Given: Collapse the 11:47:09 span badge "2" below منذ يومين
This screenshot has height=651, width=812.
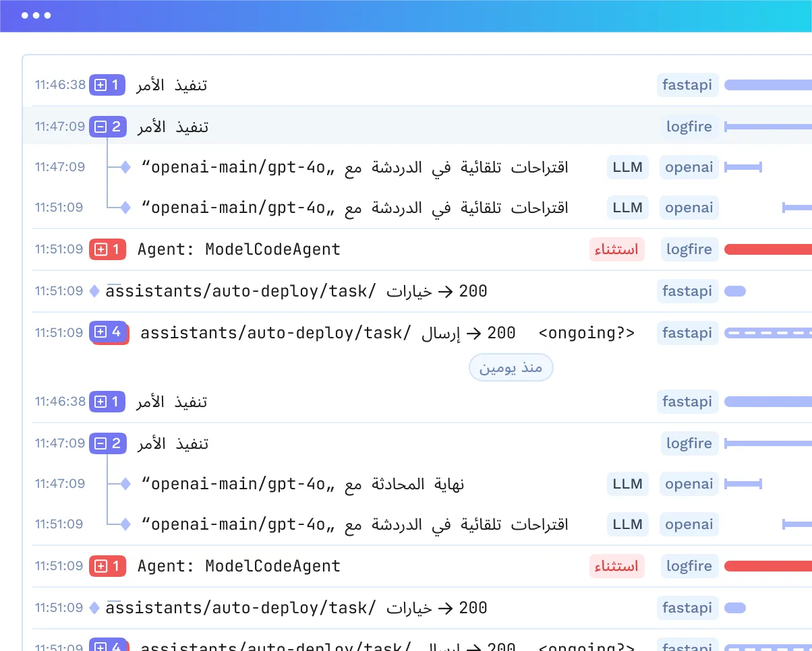Looking at the screenshot, I should pyautogui.click(x=107, y=443).
